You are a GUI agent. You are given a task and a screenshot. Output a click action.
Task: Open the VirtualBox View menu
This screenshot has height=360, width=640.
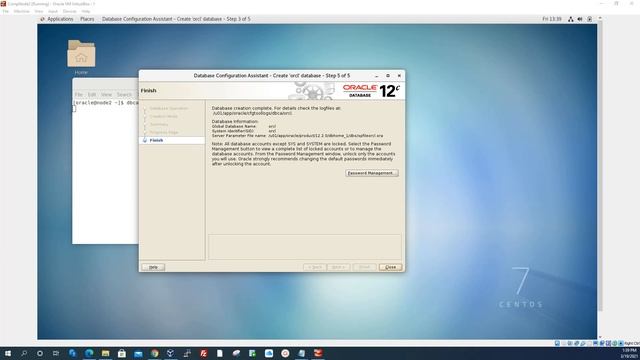(38, 11)
